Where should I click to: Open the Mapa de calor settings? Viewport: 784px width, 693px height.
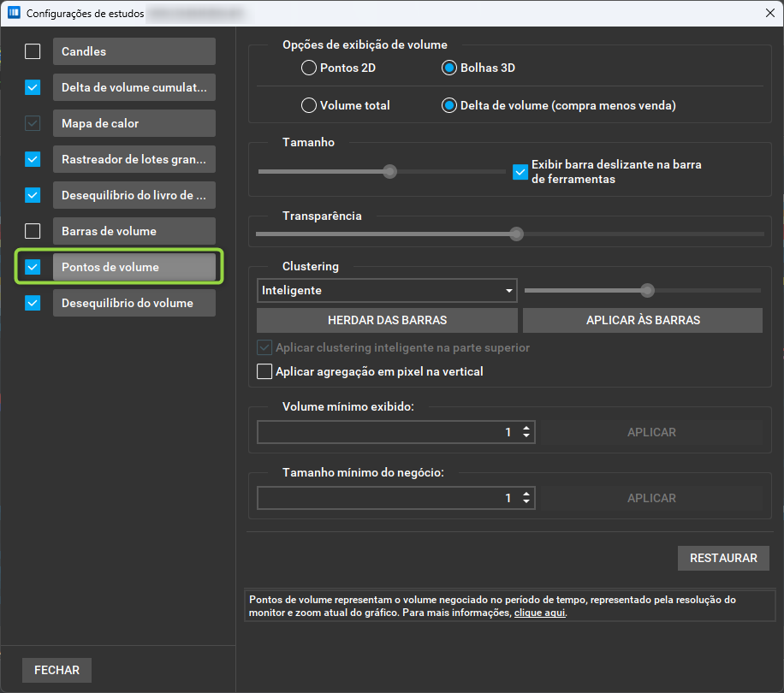click(x=134, y=123)
